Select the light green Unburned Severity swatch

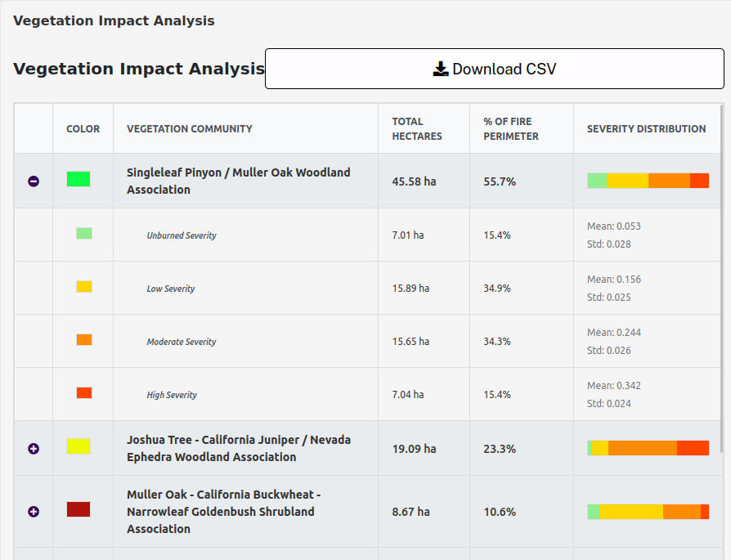(x=84, y=234)
